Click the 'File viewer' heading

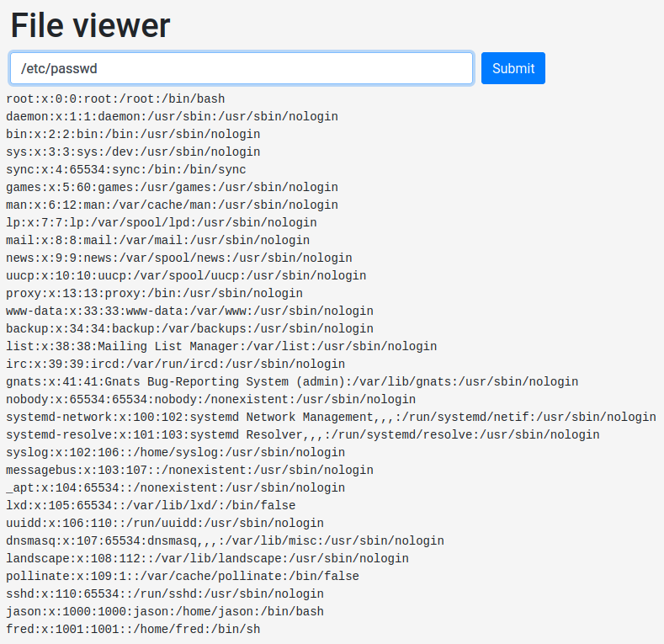click(x=90, y=25)
